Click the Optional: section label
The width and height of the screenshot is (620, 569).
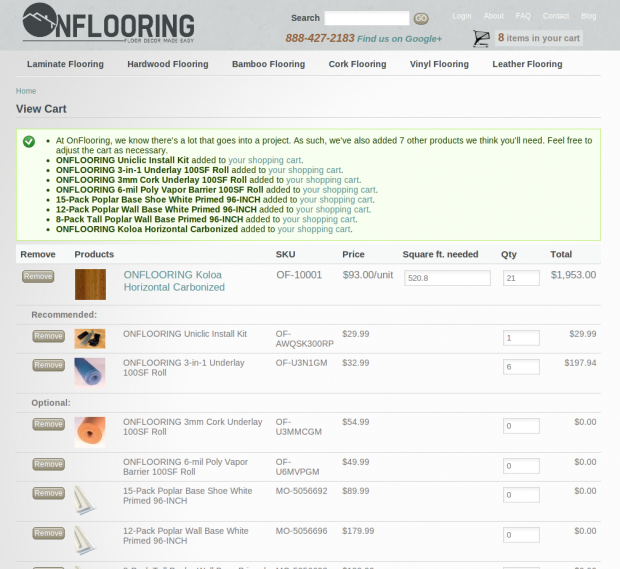point(51,403)
